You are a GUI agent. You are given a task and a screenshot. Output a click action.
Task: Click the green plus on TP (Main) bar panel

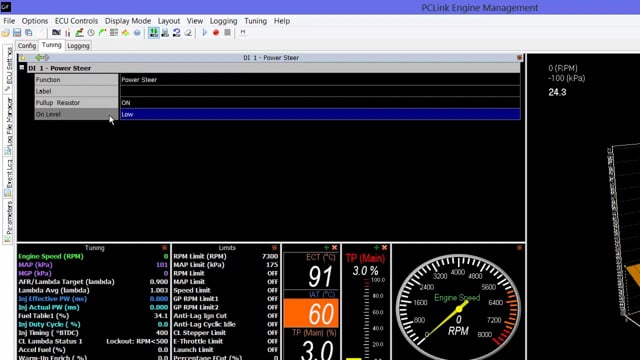tap(376, 248)
